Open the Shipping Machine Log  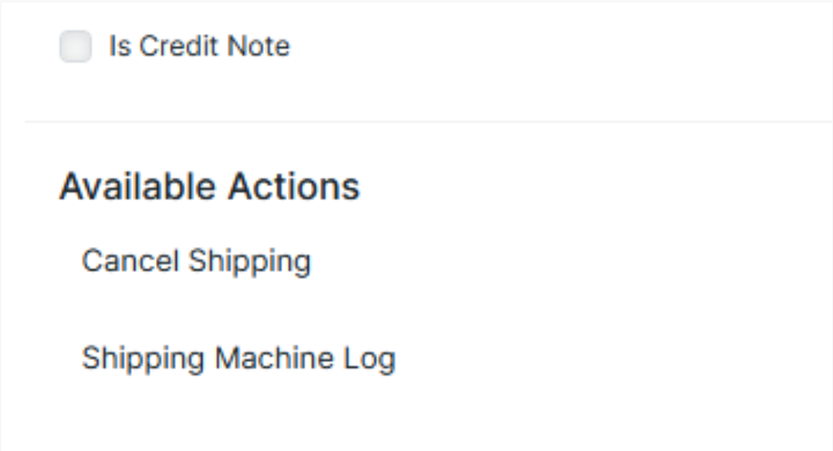[x=238, y=358]
